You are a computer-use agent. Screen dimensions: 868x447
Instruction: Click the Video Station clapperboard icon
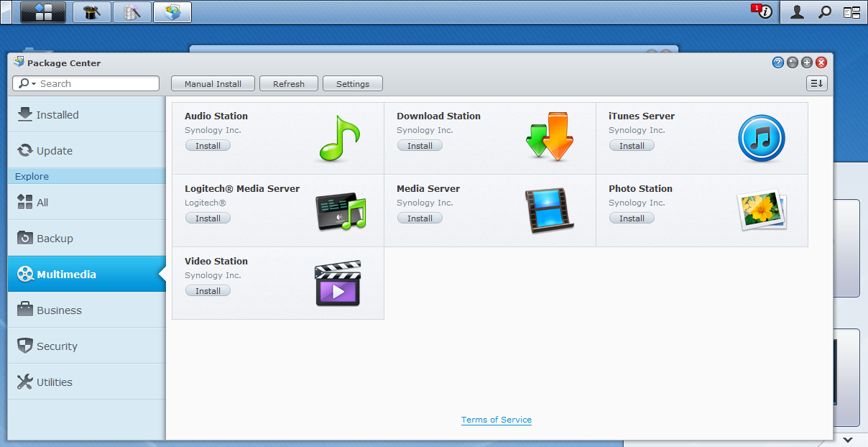click(x=338, y=284)
